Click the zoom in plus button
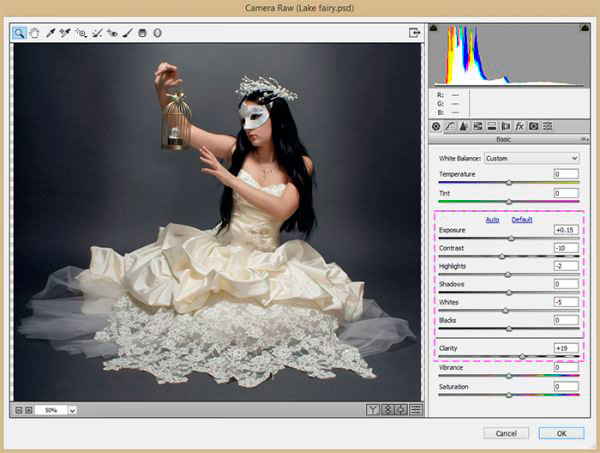This screenshot has width=600, height=453. click(29, 410)
